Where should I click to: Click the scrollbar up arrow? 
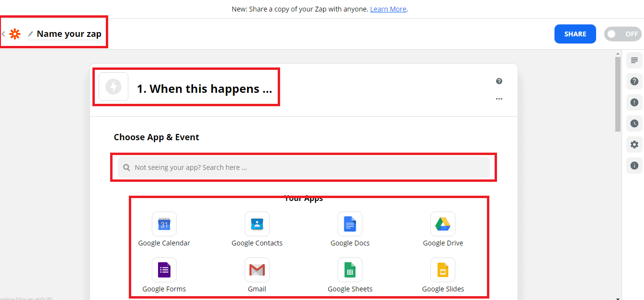point(618,53)
